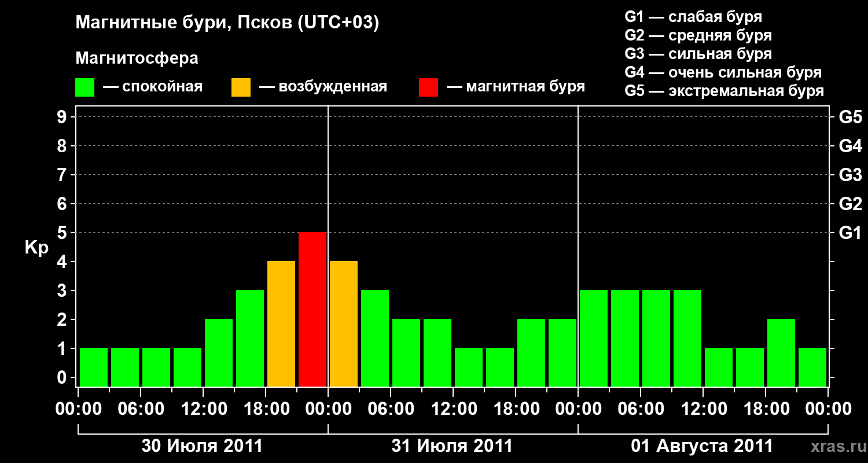The image size is (868, 463).
Task: Pick the green Kp 2 bar on 30 Июля
Action: click(219, 353)
